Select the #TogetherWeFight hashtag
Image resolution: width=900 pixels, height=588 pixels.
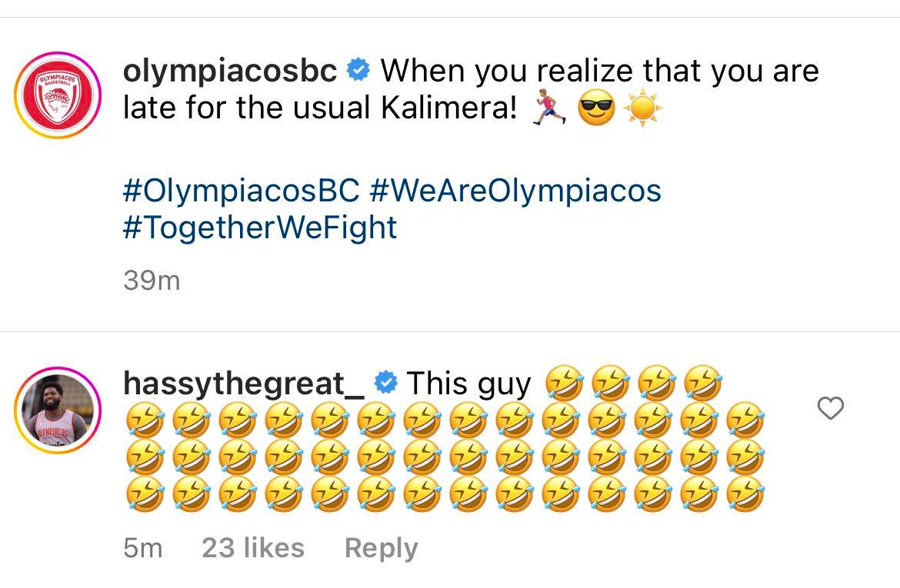click(260, 228)
